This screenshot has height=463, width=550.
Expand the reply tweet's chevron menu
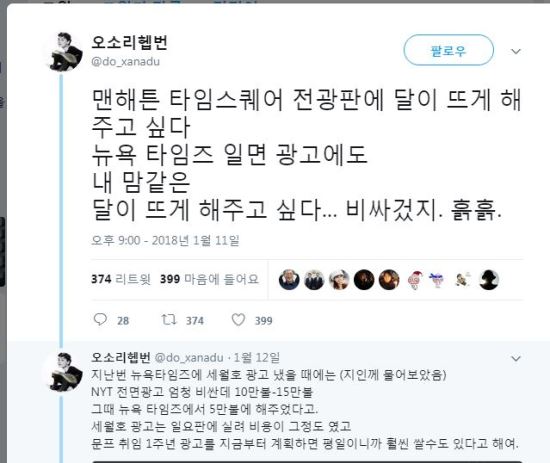(516, 358)
